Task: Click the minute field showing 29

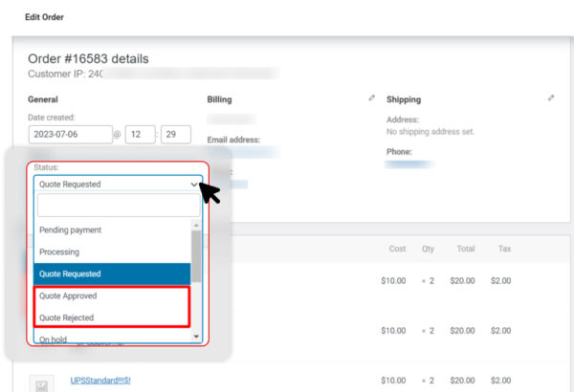Action: pos(176,134)
